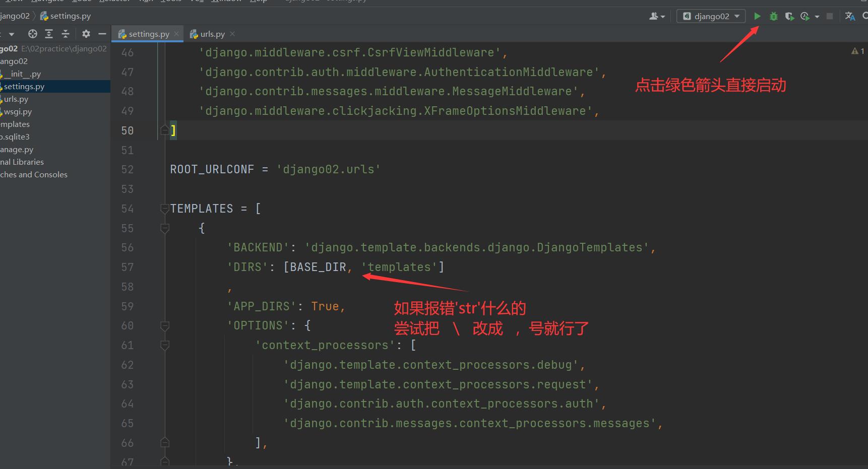This screenshot has width=868, height=469.
Task: Click the context_processors.debug string
Action: click(x=431, y=365)
